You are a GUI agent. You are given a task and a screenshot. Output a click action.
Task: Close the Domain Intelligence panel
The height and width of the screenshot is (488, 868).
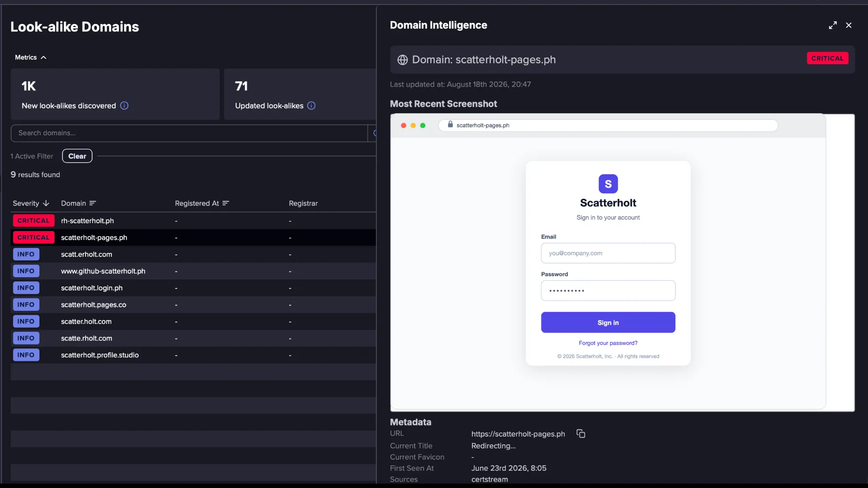849,25
